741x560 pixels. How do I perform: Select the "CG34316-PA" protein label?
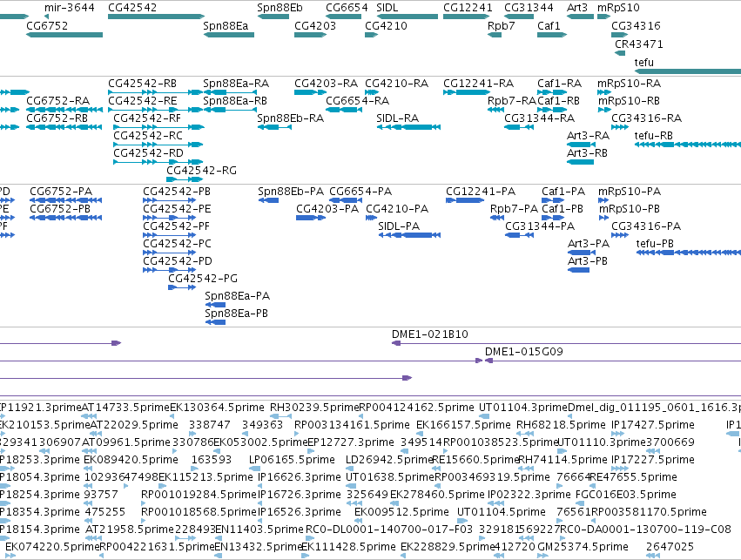tap(646, 226)
